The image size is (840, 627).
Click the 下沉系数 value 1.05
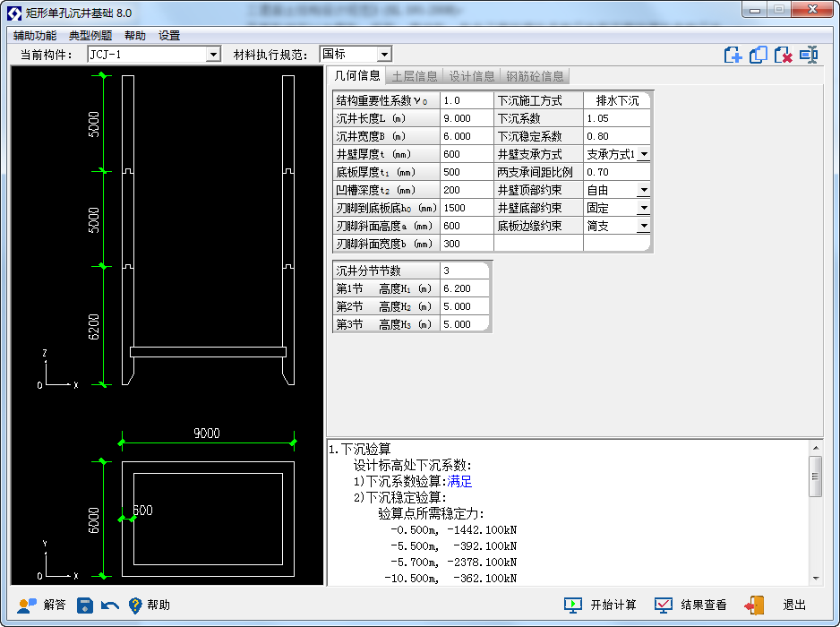(x=617, y=118)
